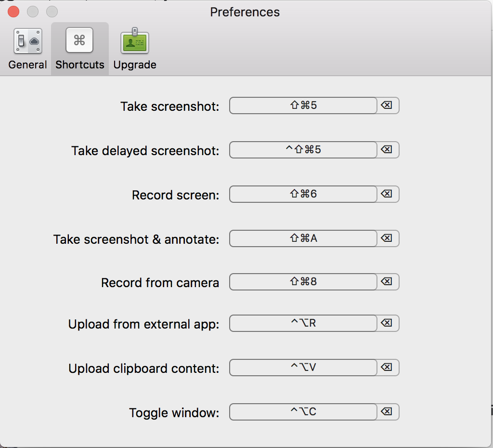Screen dimensions: 493x448
Task: Edit the Record screen shortcut field
Action: pyautogui.click(x=303, y=194)
